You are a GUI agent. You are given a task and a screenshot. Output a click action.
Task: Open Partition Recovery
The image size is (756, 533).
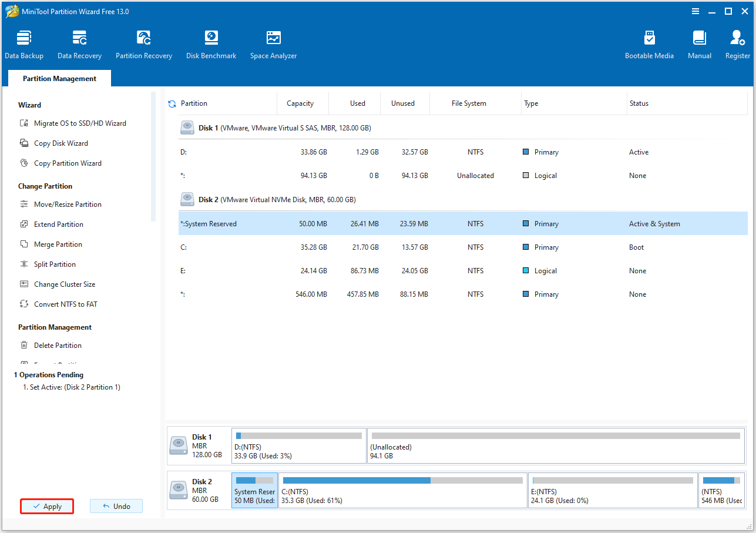pyautogui.click(x=143, y=43)
